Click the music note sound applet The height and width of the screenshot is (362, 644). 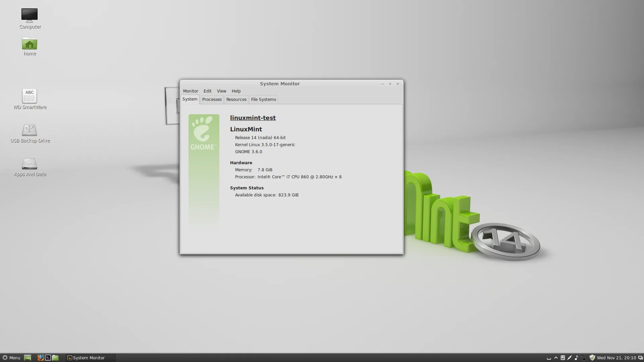click(x=576, y=358)
